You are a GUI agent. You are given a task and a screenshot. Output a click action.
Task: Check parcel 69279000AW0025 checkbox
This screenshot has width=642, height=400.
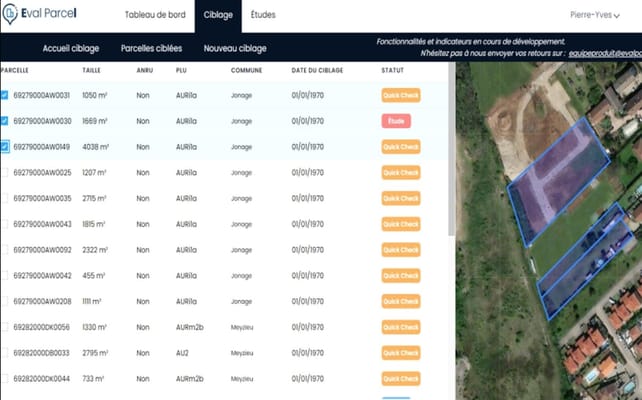tap(5, 172)
